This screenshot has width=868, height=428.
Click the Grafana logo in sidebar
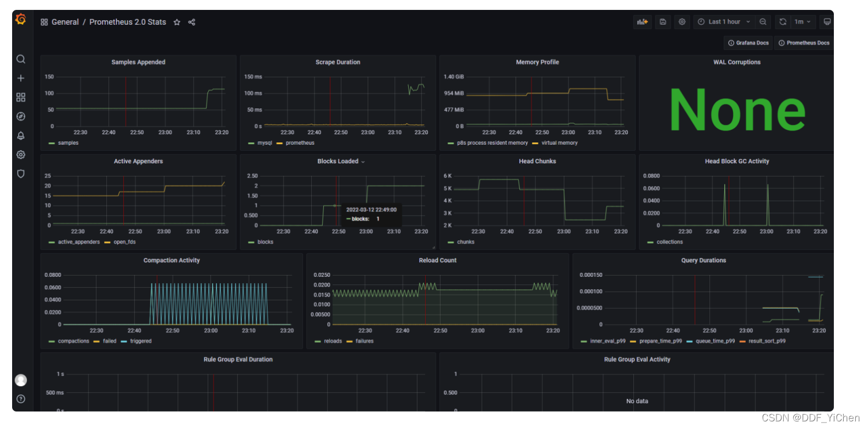[x=21, y=19]
